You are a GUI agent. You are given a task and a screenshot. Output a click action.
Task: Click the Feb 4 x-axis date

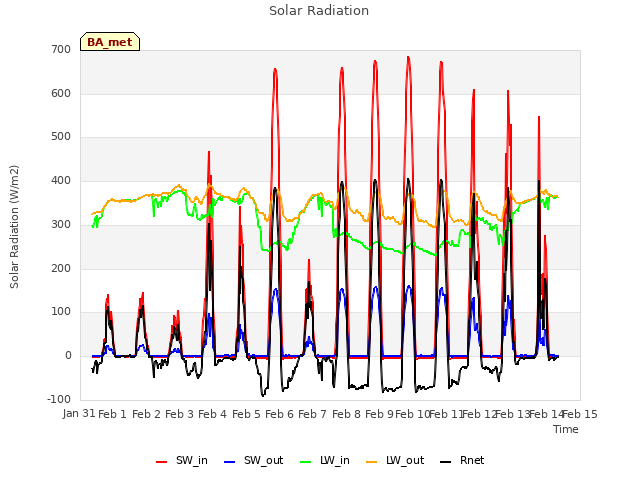pos(212,414)
